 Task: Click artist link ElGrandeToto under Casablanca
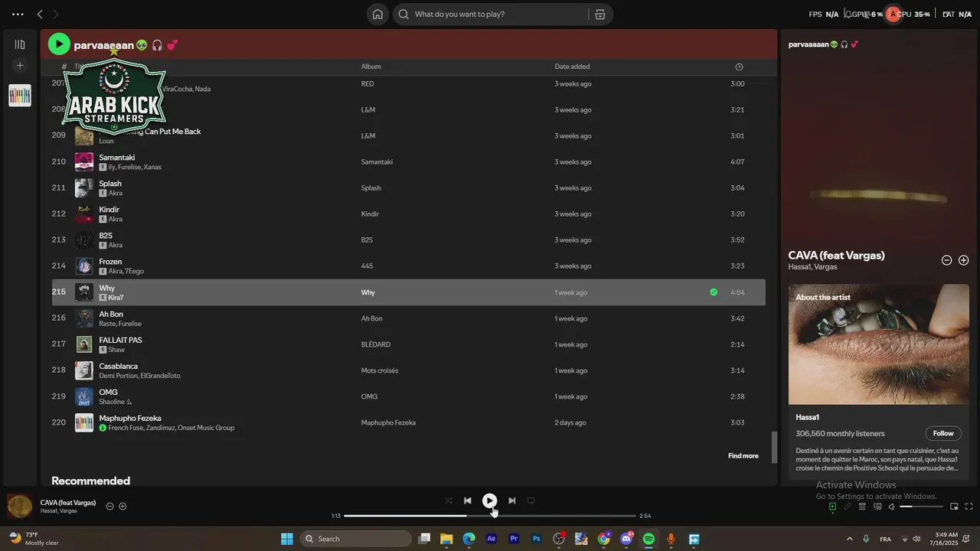click(160, 376)
